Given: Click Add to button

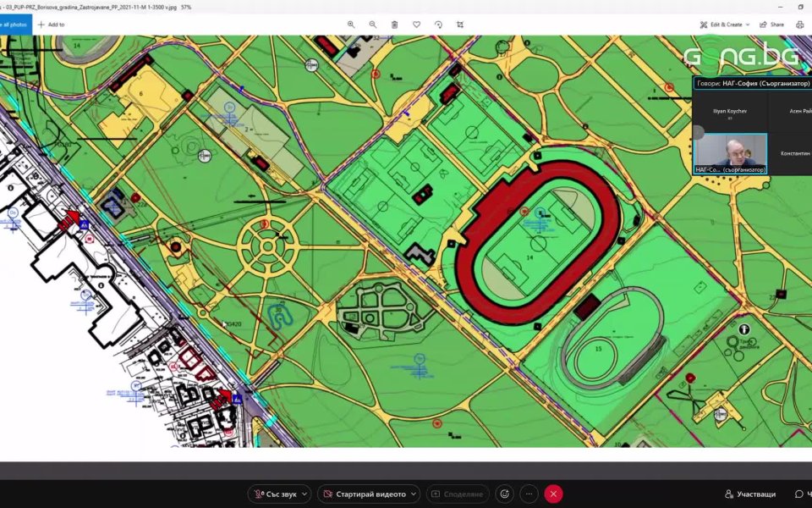Looking at the screenshot, I should pos(51,25).
